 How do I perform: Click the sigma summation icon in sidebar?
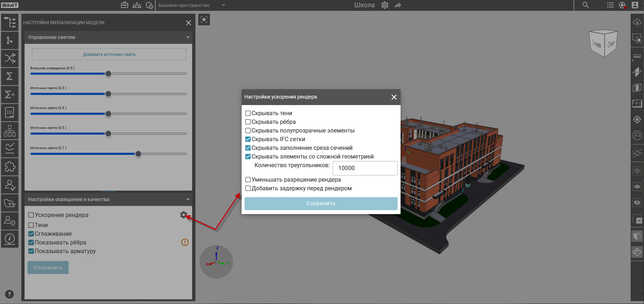[x=10, y=76]
